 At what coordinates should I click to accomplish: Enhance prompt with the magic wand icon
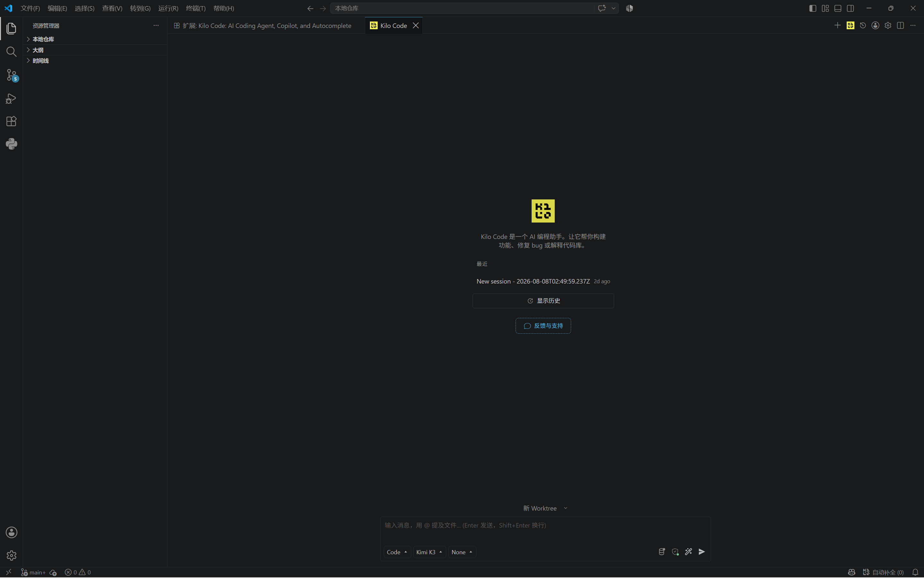pos(689,552)
